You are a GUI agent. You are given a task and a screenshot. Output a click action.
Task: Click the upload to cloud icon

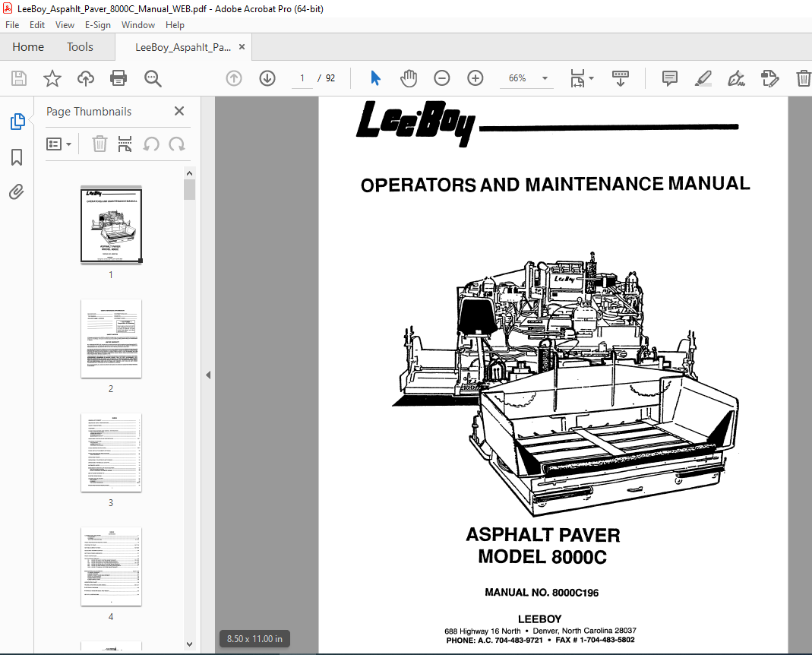(85, 78)
